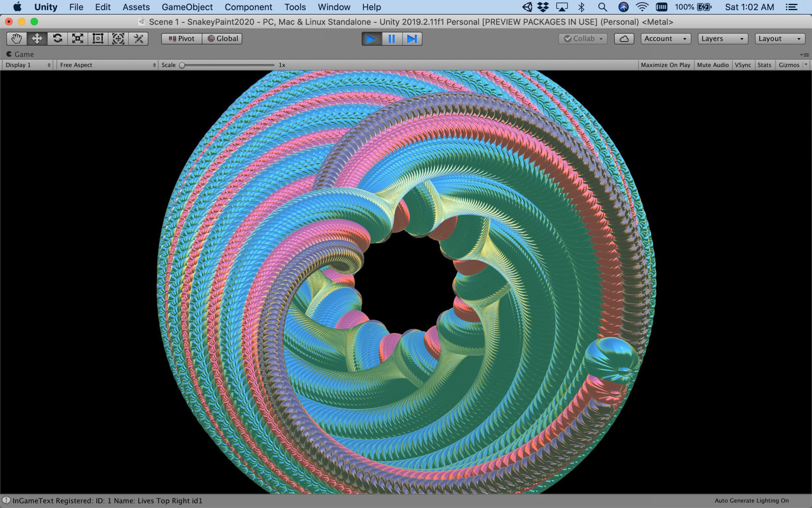Open the Account dropdown

(666, 39)
